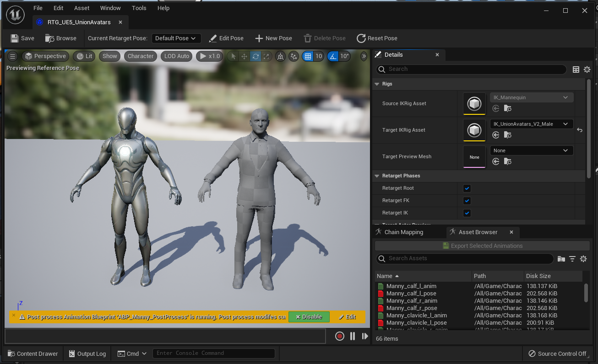Open the Output Log
The width and height of the screenshot is (598, 364).
87,353
